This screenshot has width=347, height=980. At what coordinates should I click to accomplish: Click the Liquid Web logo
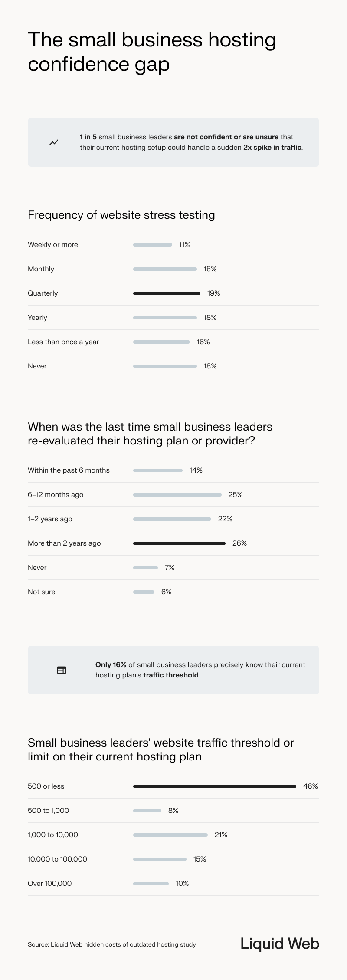pyautogui.click(x=280, y=944)
